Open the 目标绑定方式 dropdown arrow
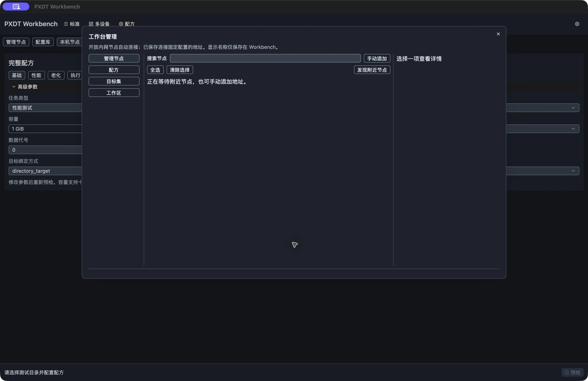The height and width of the screenshot is (381, 588). pyautogui.click(x=573, y=171)
